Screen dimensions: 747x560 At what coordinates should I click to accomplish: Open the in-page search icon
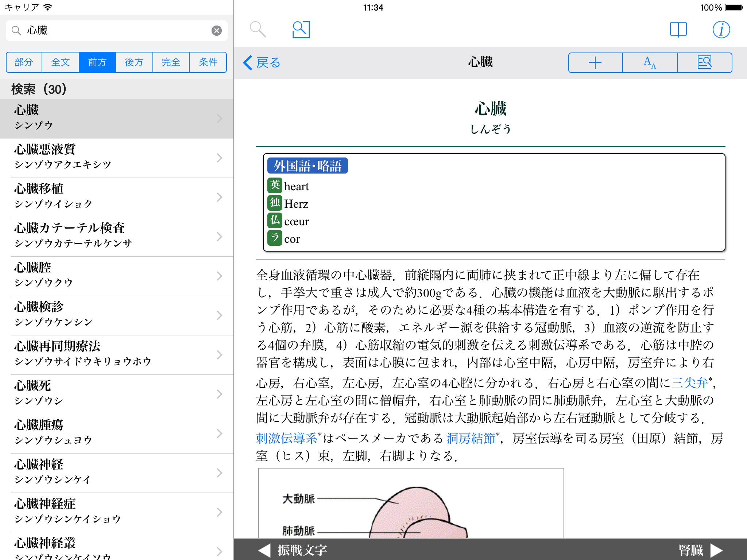coord(301,30)
